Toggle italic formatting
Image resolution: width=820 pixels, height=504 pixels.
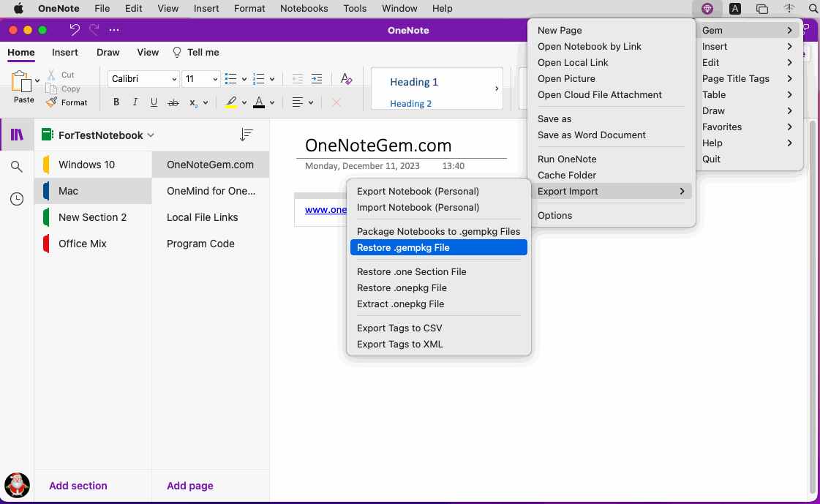135,102
